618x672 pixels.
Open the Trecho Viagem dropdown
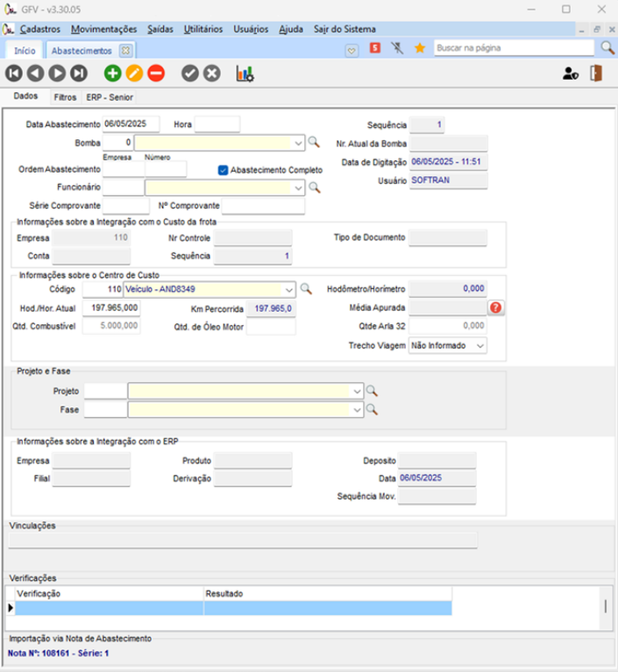479,346
